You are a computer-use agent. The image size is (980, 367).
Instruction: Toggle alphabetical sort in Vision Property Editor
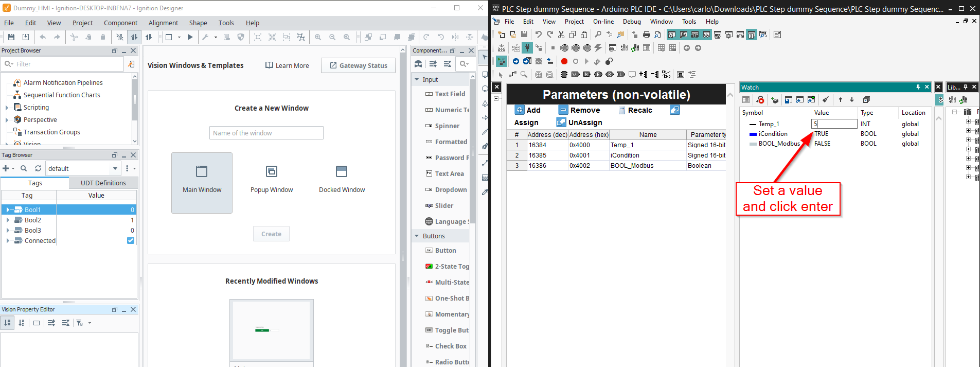22,323
